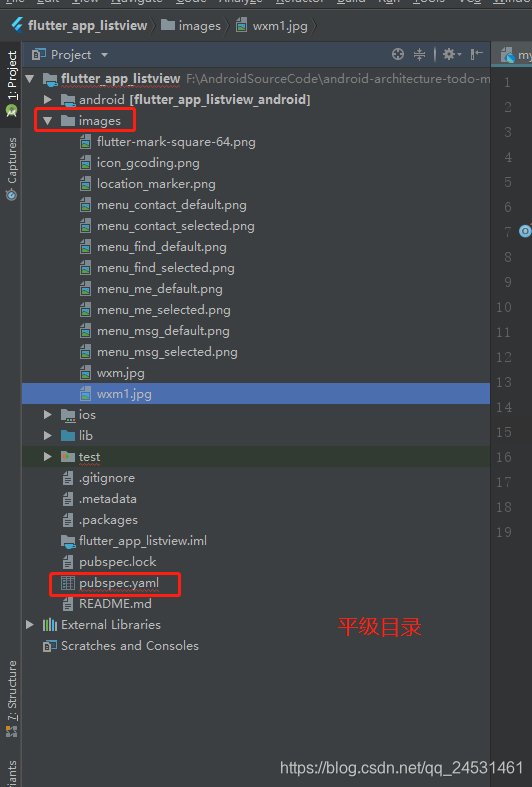
Task: Select menu_contact_selected.png file
Action: point(176,226)
